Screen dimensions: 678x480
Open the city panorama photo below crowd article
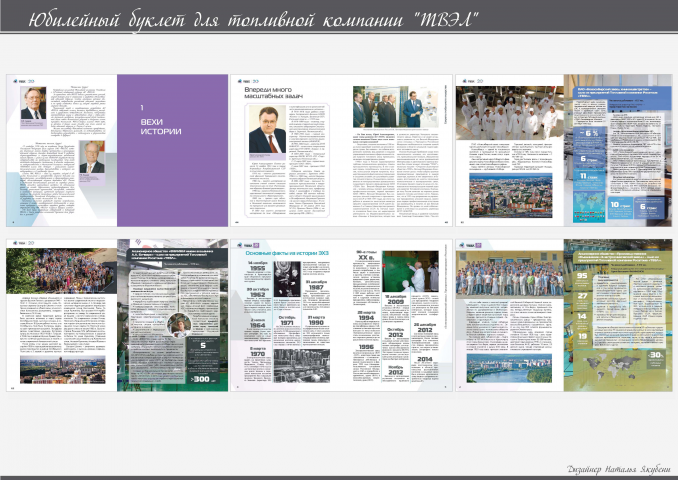click(x=63, y=370)
